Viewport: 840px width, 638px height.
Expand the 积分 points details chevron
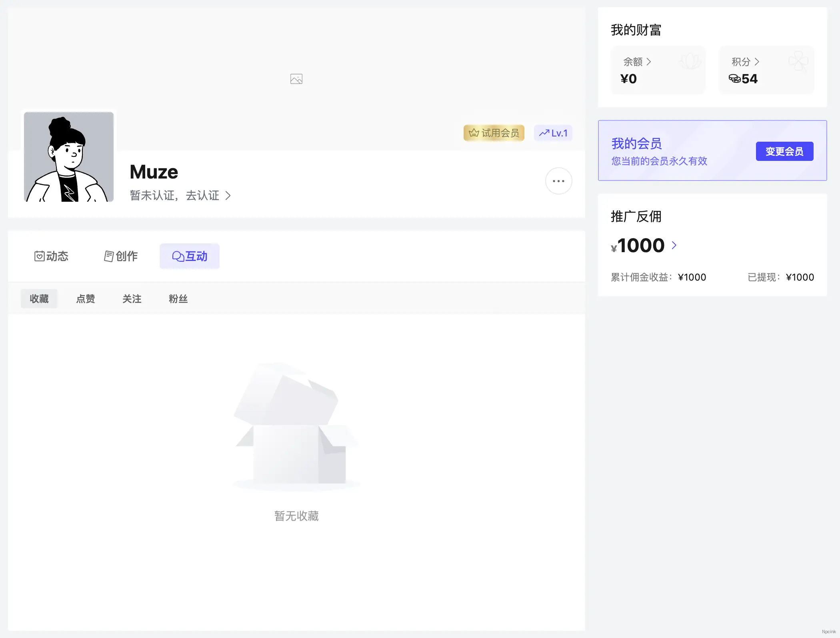click(757, 62)
